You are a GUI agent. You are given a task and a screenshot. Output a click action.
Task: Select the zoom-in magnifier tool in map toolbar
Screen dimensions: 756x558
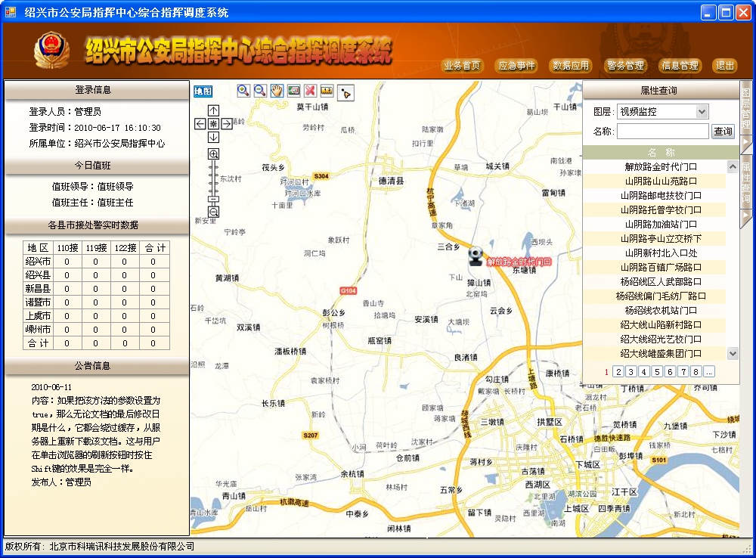point(243,91)
